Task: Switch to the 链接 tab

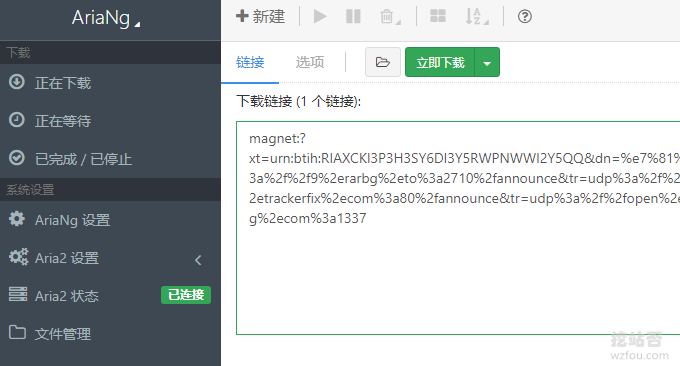Action: 250,62
